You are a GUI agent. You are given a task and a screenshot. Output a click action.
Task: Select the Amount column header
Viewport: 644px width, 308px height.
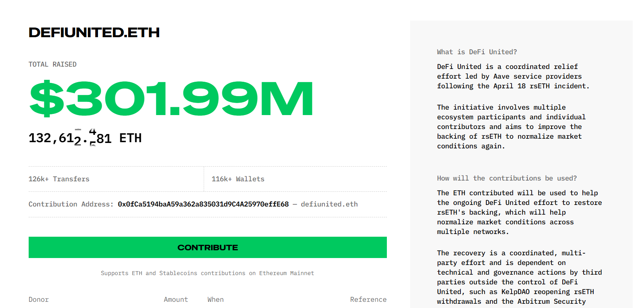176,299
